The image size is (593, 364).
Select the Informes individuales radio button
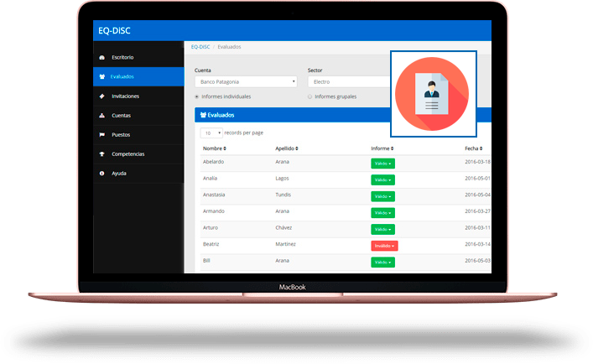[x=197, y=96]
